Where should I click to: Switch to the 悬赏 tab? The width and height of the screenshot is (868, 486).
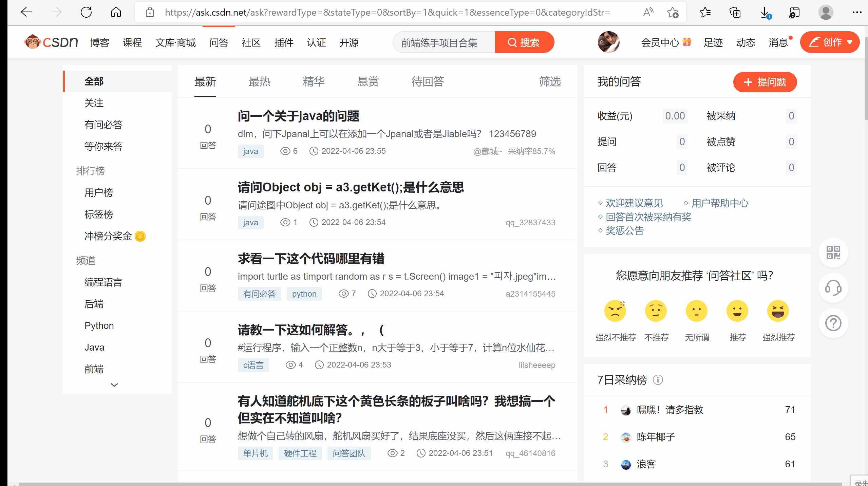(368, 81)
